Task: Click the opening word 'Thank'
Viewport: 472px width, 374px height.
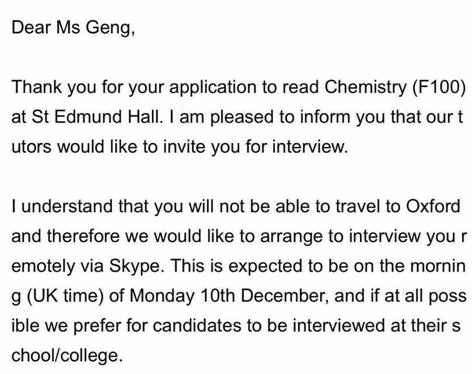Action: [x=37, y=87]
